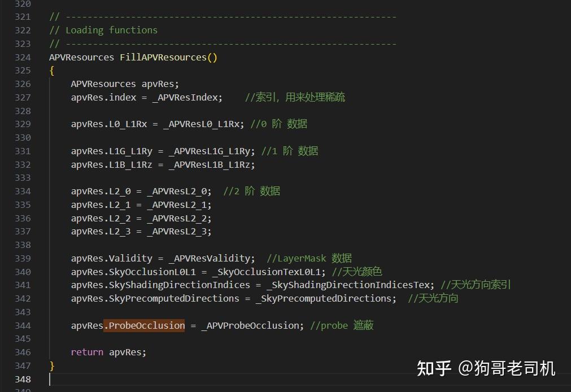This screenshot has width=571, height=392.
Task: Place cursor on the return apvRes statement
Action: pos(107,352)
